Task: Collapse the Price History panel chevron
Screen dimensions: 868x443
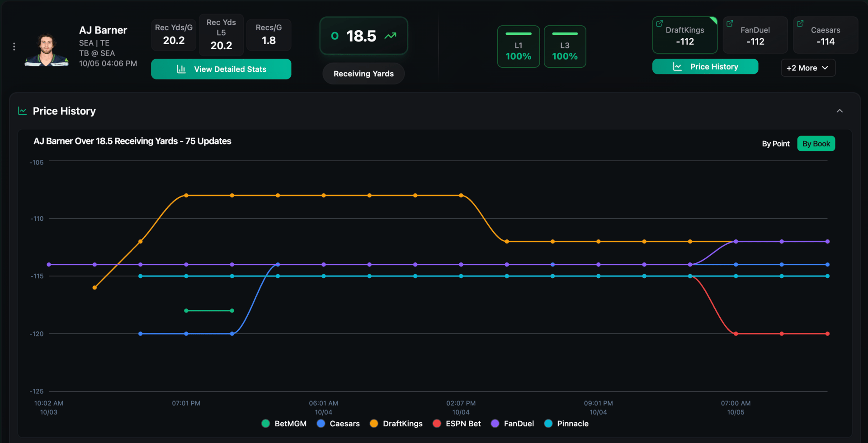Action: [840, 111]
